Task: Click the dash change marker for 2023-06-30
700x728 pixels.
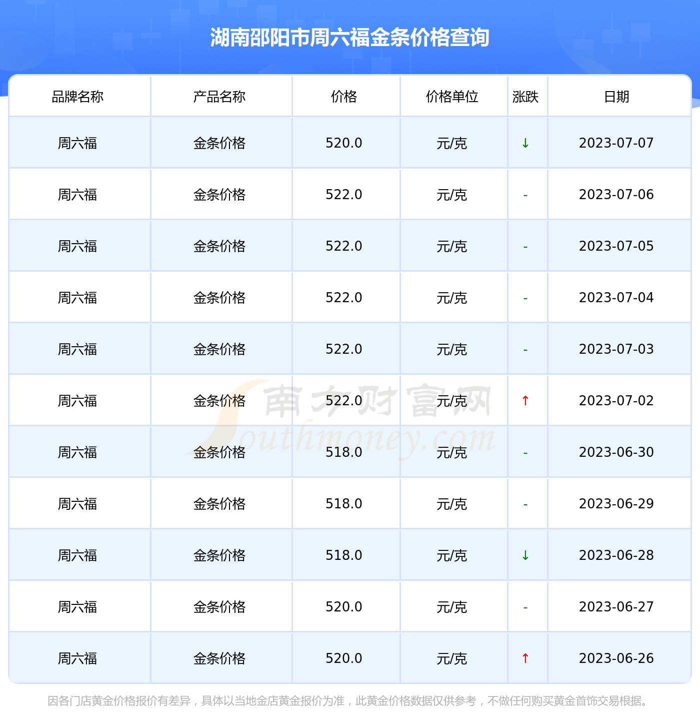Action: (x=525, y=453)
